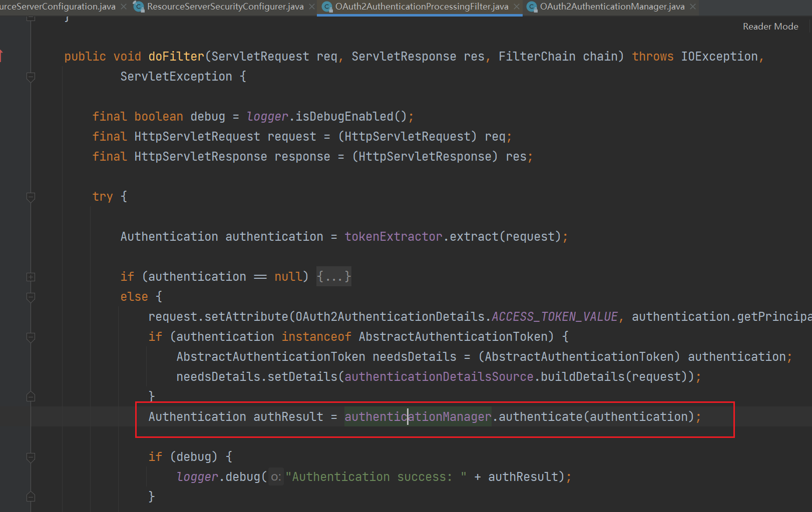Collapse the instanceof if-block fold marker
This screenshot has height=512, width=812.
[31, 337]
